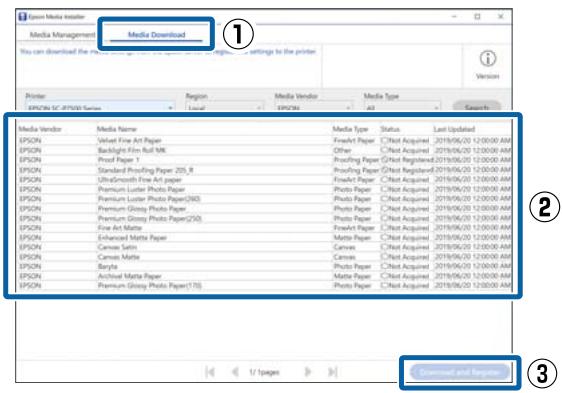Screen dimensions: 562x393
Task: Click the EPSON vendor cell for Baryta
Action: pos(30,266)
